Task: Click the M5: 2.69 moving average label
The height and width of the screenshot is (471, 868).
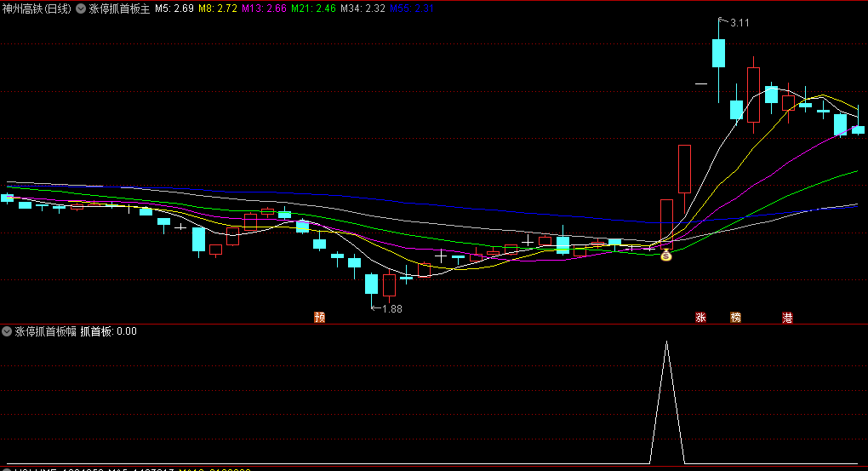Action: point(174,9)
